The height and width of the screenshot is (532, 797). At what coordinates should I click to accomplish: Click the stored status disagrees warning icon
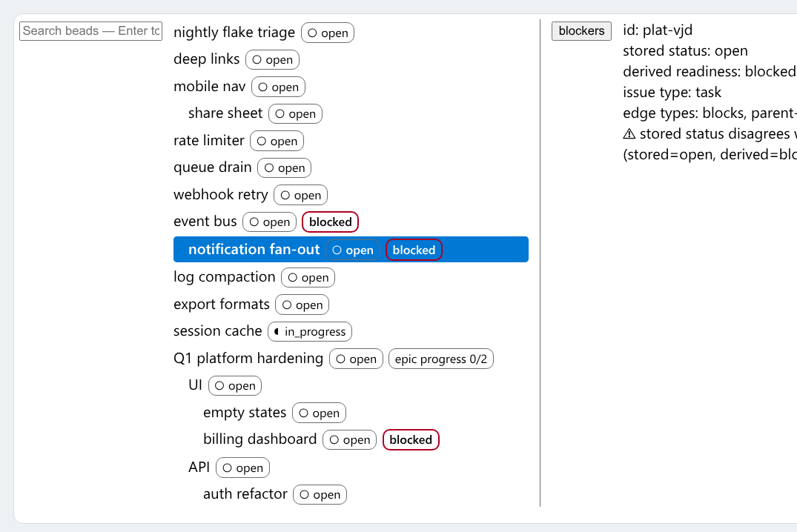(629, 133)
